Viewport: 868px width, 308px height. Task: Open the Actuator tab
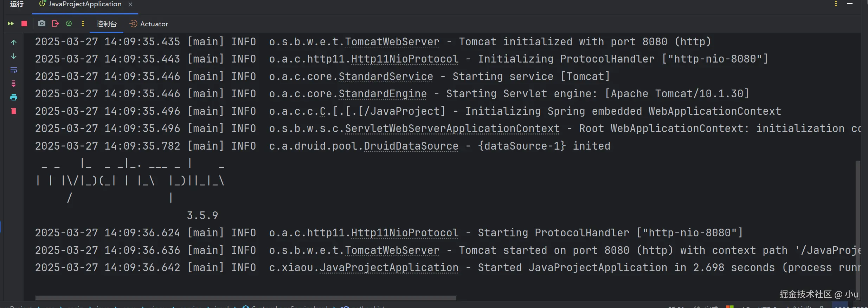click(x=149, y=24)
